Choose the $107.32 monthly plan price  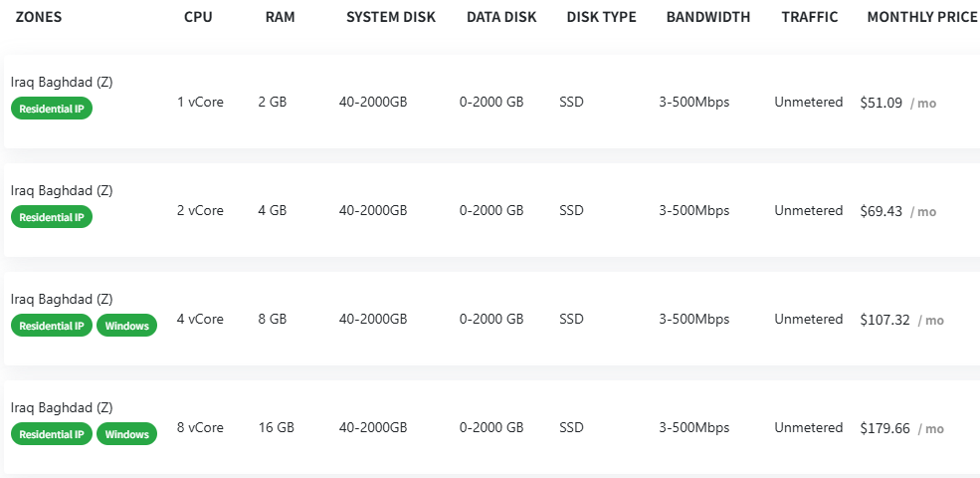(885, 320)
